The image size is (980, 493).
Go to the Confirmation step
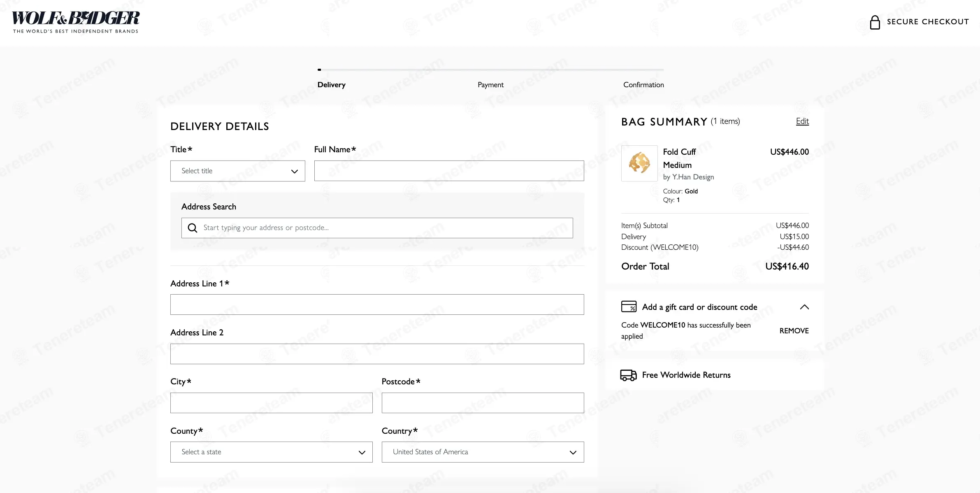coord(643,85)
